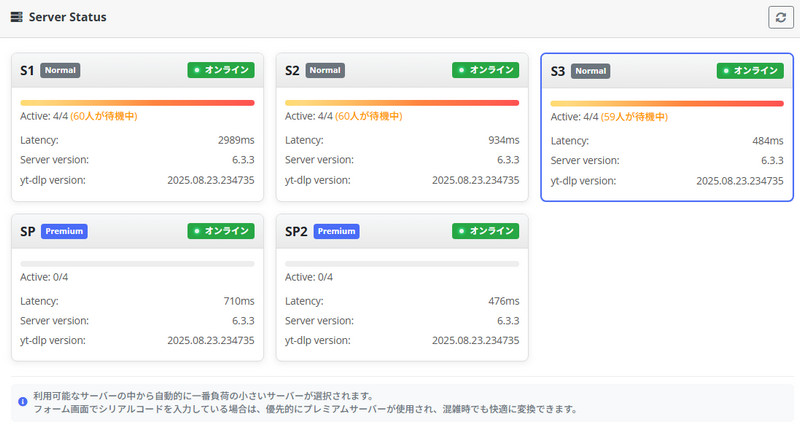Click the Premium badge on SP

coord(64,231)
